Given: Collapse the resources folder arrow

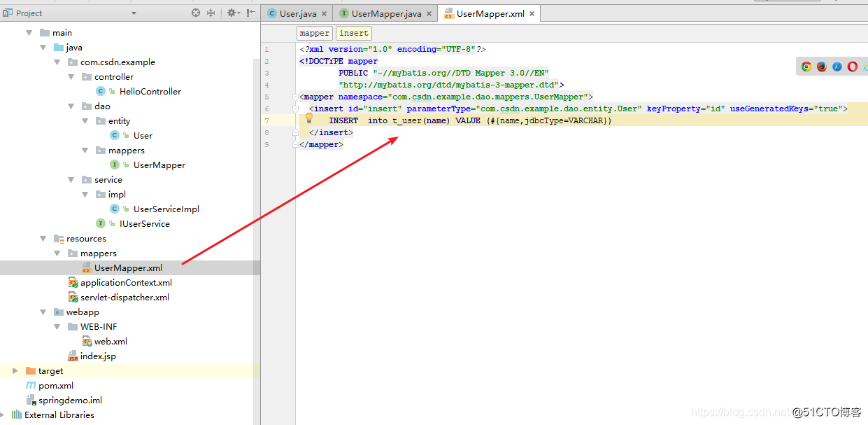Looking at the screenshot, I should pyautogui.click(x=43, y=239).
